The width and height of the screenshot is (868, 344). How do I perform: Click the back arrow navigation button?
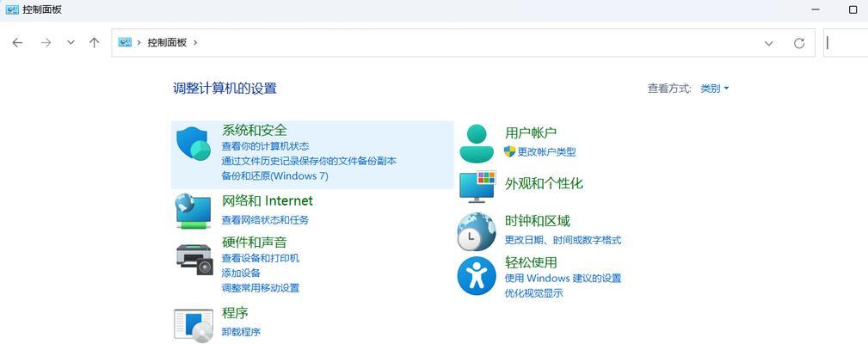pos(17,43)
